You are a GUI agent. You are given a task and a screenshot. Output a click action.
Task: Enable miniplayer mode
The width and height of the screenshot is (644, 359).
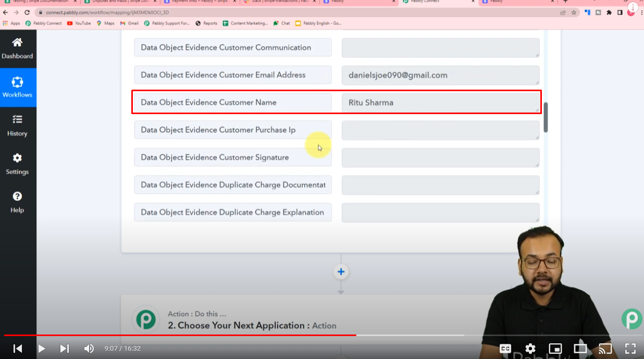pos(555,349)
